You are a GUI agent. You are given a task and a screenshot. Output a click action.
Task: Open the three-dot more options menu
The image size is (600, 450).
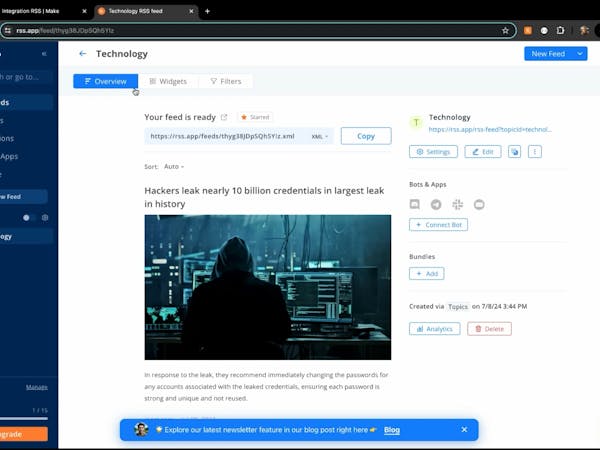[x=535, y=152]
